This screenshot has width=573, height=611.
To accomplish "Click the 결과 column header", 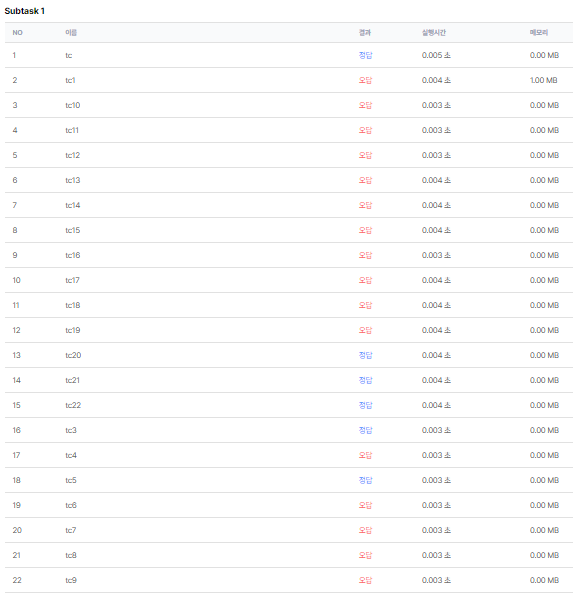I will [x=364, y=33].
